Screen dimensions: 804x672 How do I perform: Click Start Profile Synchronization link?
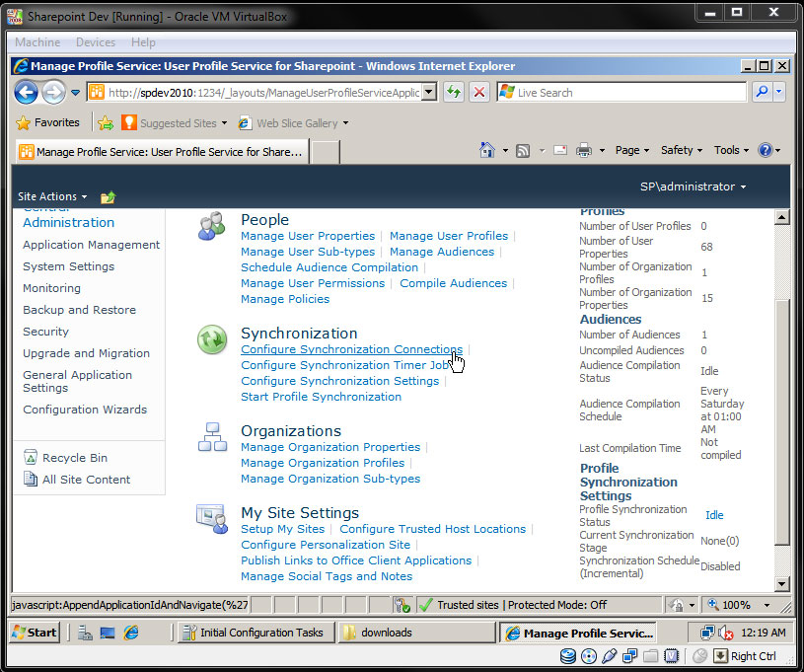[321, 397]
